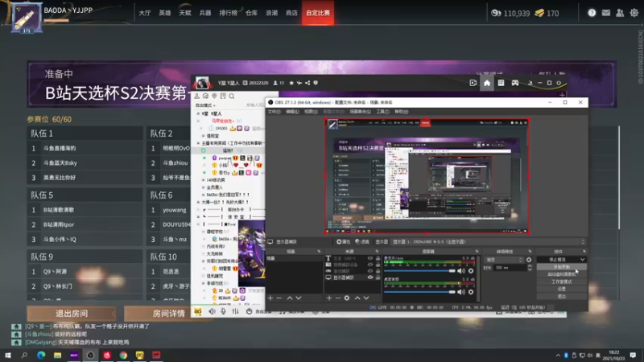Remove selected scene in OBS scenes panel
This screenshot has width=644, height=362.
(x=279, y=298)
